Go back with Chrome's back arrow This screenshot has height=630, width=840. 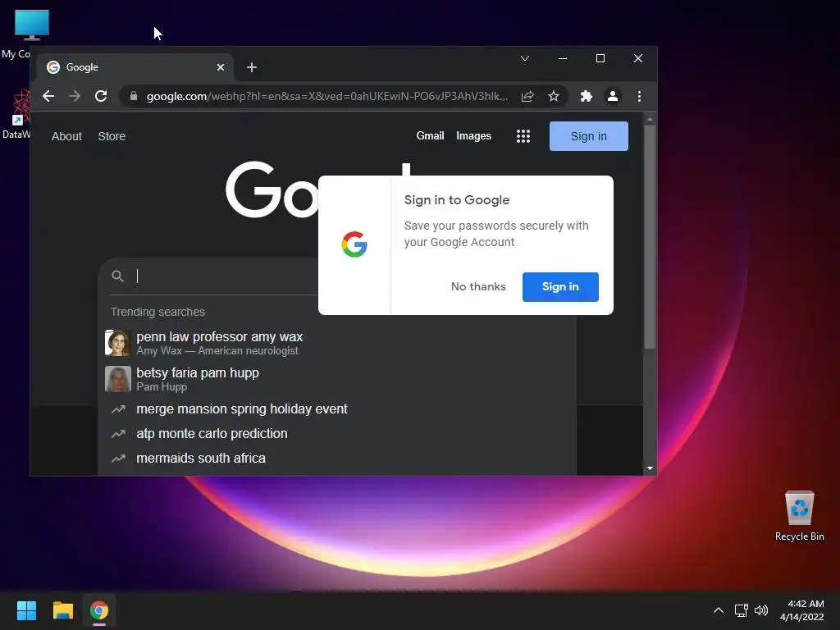pos(48,97)
